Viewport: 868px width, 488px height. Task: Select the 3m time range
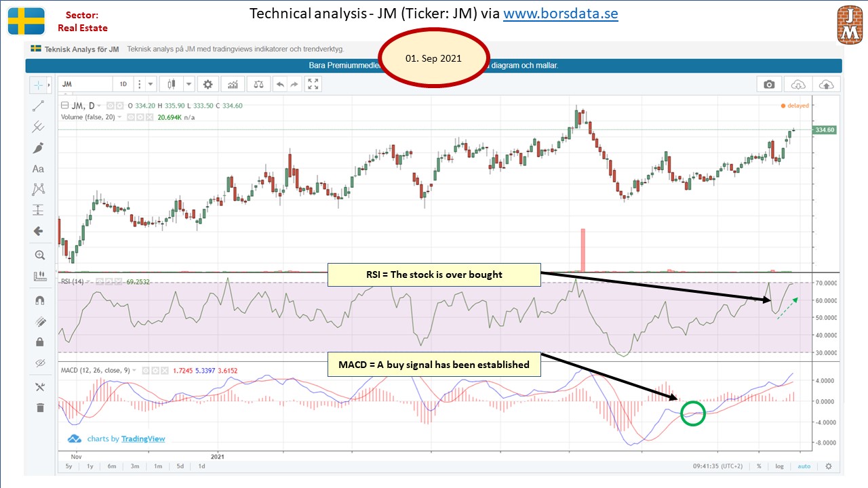click(x=135, y=466)
